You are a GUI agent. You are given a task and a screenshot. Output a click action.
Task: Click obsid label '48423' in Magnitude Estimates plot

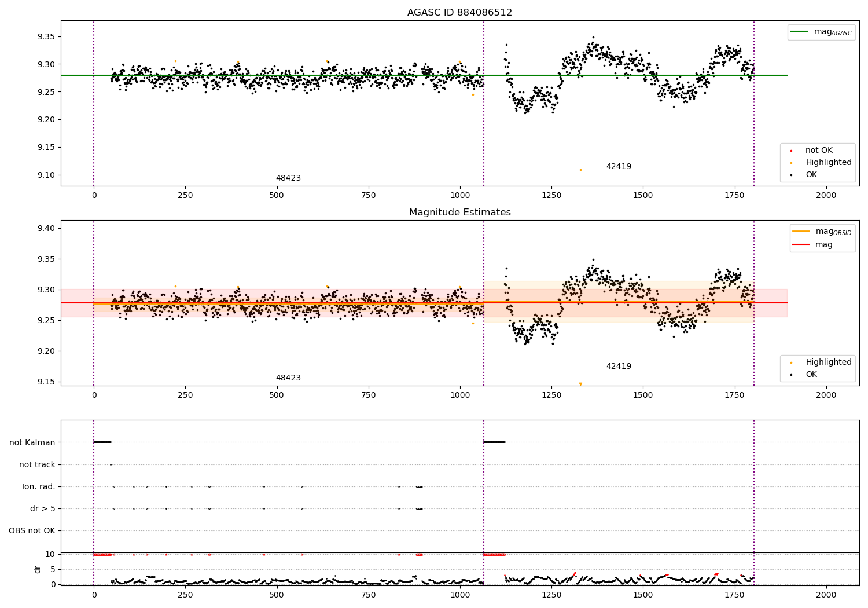point(288,378)
